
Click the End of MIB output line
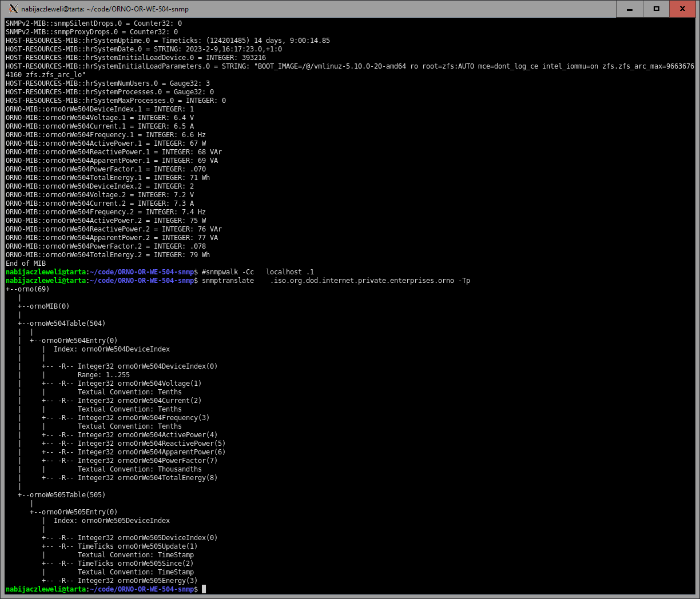(26, 263)
